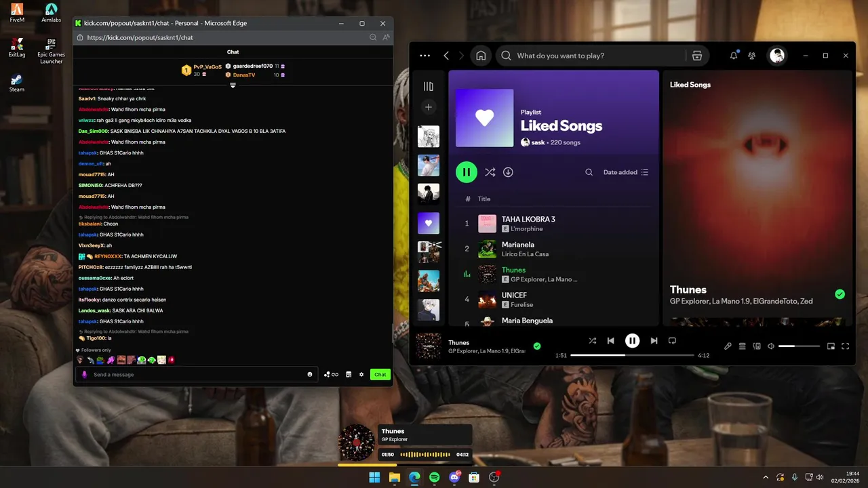Click Spotify home button

[481, 56]
